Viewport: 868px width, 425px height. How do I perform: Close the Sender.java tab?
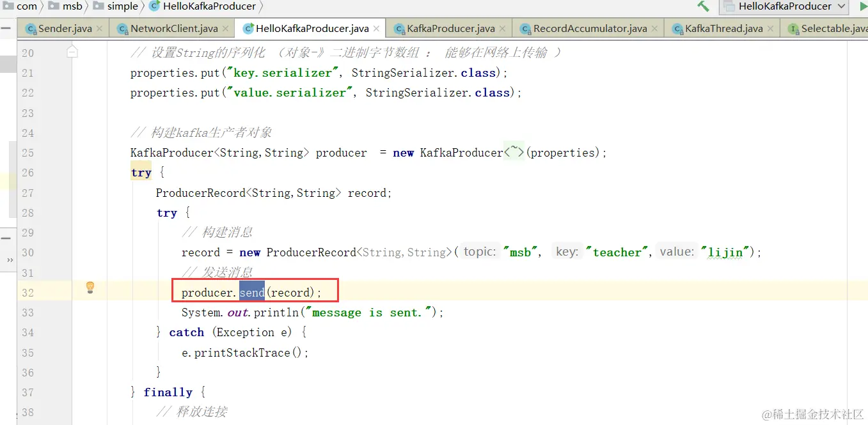pos(99,29)
